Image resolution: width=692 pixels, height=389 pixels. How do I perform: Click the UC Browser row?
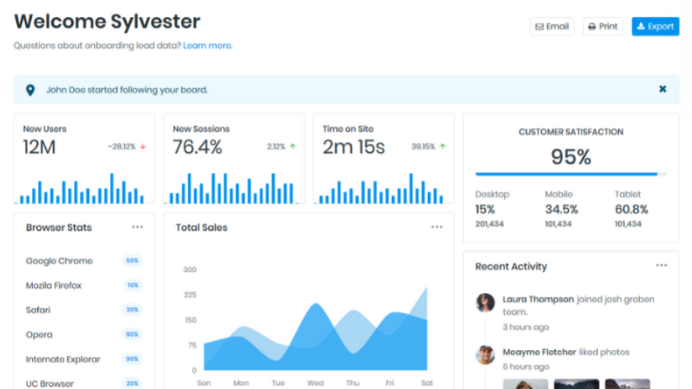click(84, 383)
